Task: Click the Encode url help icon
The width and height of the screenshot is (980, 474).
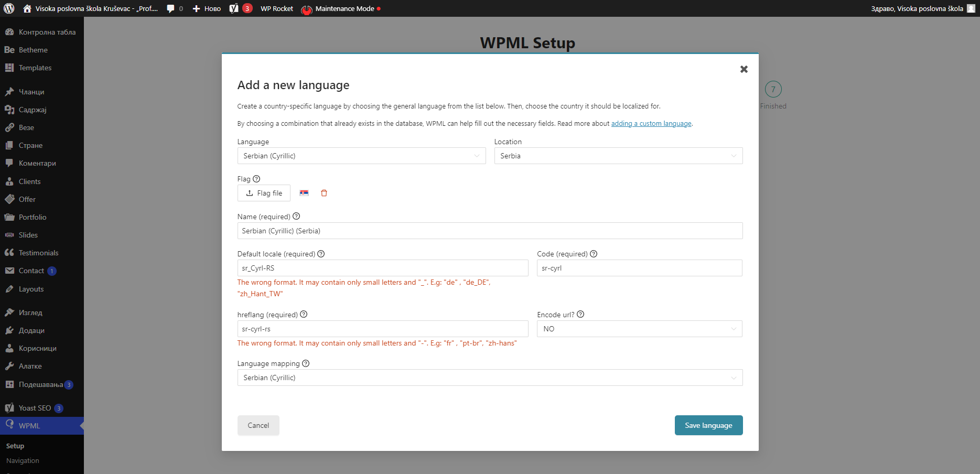Action: point(580,315)
